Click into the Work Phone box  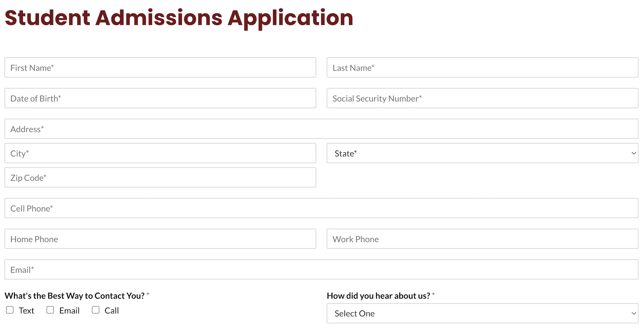click(482, 239)
